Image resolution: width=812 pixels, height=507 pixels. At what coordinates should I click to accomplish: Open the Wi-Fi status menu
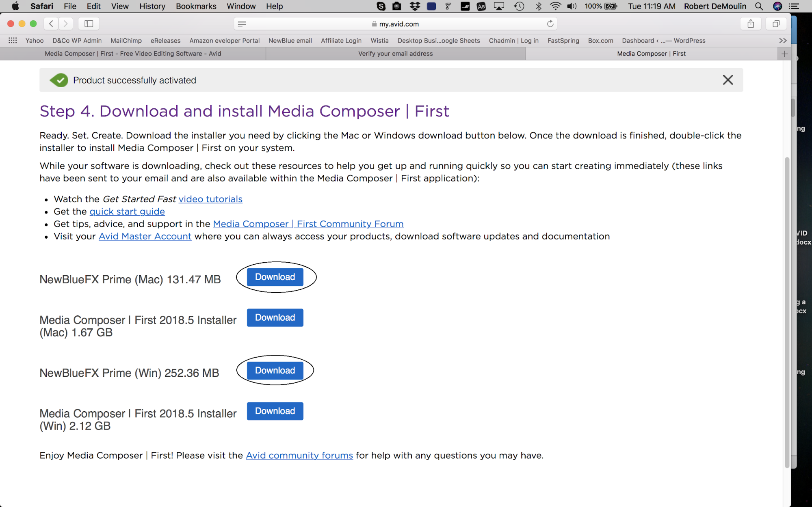pos(555,6)
